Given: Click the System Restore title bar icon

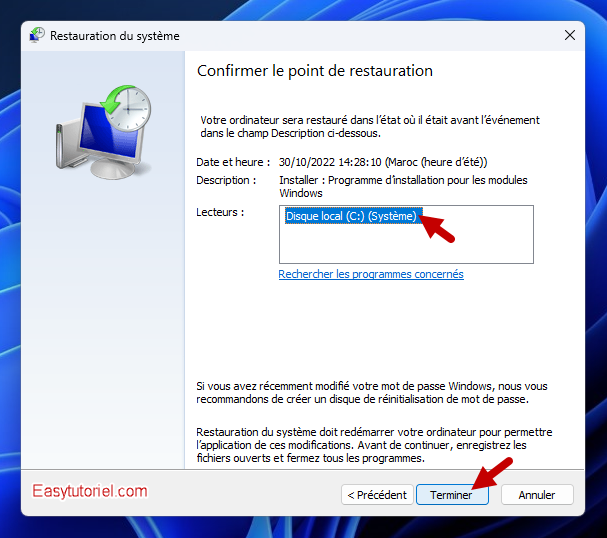Looking at the screenshot, I should (x=37, y=35).
